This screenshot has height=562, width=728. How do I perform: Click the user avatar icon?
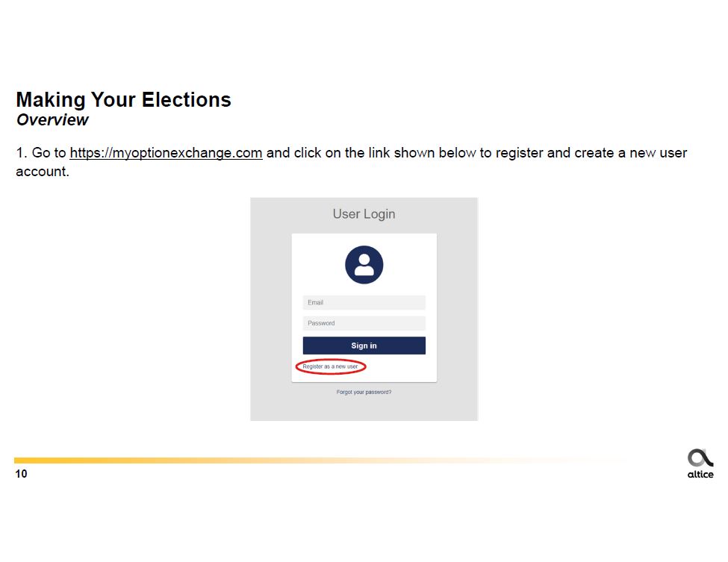(364, 265)
